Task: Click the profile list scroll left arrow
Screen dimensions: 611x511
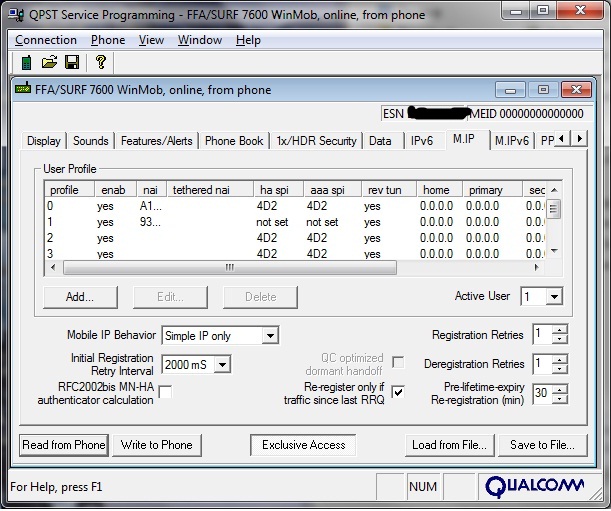Action: (53, 267)
